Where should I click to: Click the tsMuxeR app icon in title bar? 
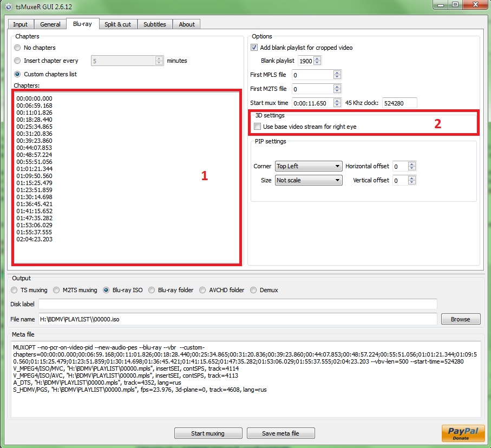(x=9, y=6)
